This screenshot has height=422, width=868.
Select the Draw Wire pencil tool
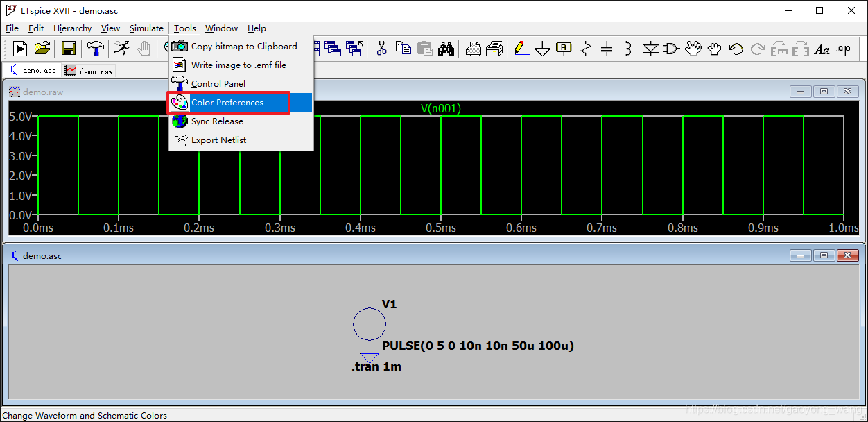(521, 48)
